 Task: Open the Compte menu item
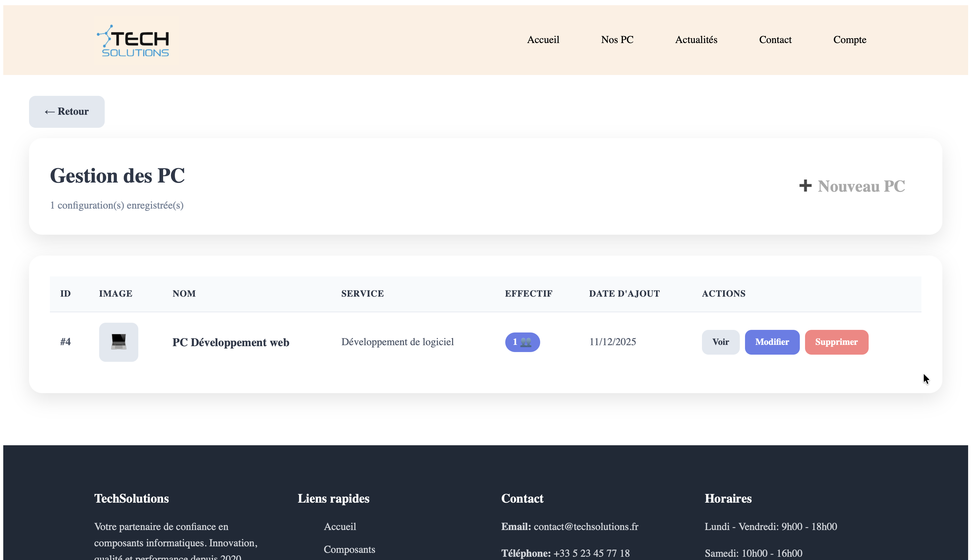[x=850, y=40]
